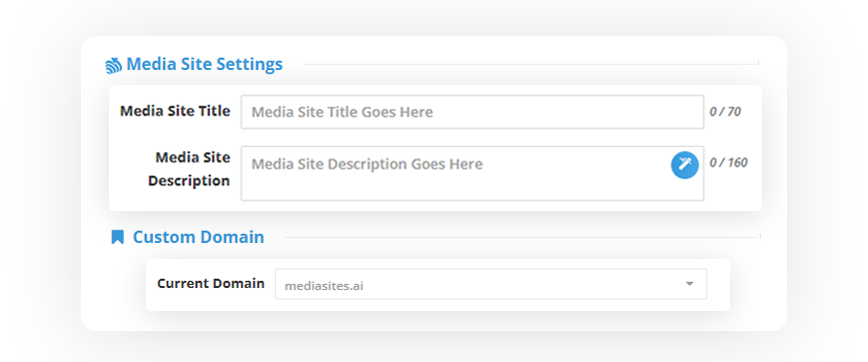Click the Custom Domain bookmark icon
Image resolution: width=868 pixels, height=362 pixels.
click(117, 237)
